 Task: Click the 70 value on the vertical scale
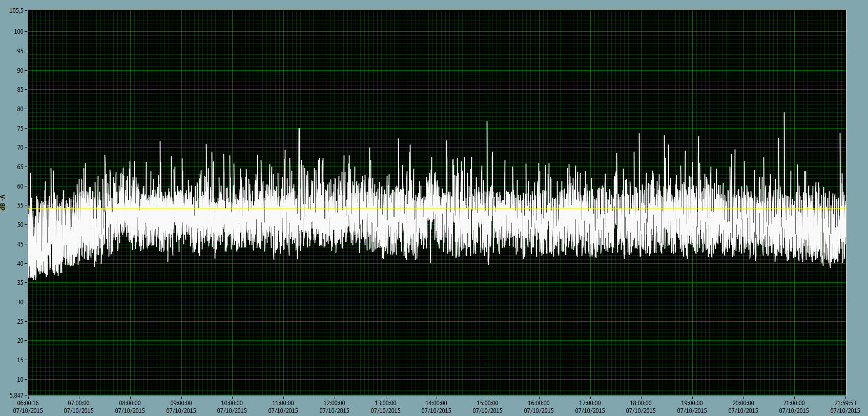(x=21, y=148)
